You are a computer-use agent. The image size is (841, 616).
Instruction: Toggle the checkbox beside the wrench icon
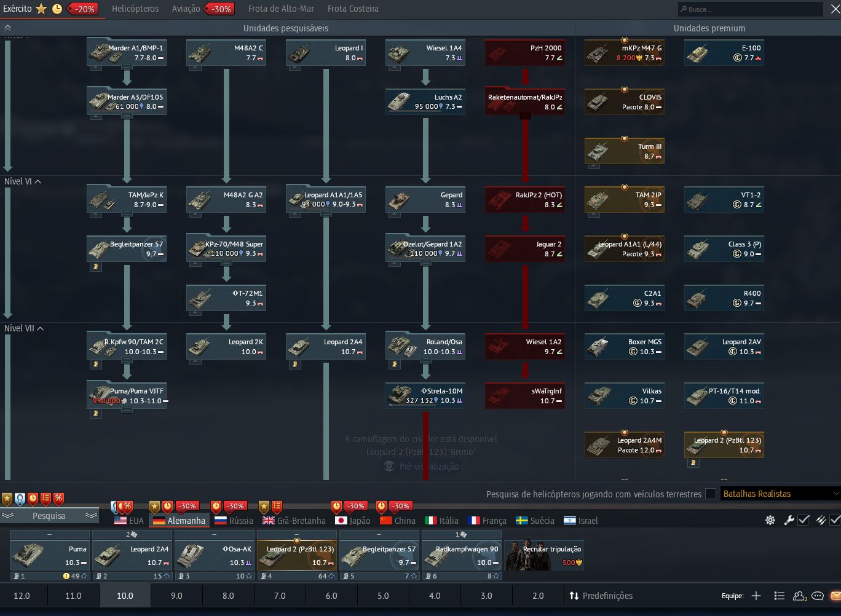tap(803, 520)
